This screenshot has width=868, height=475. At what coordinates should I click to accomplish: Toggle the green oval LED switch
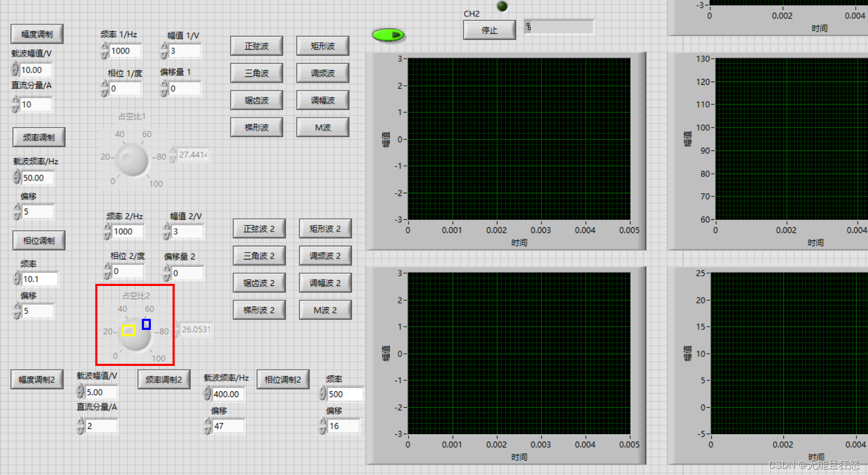388,35
